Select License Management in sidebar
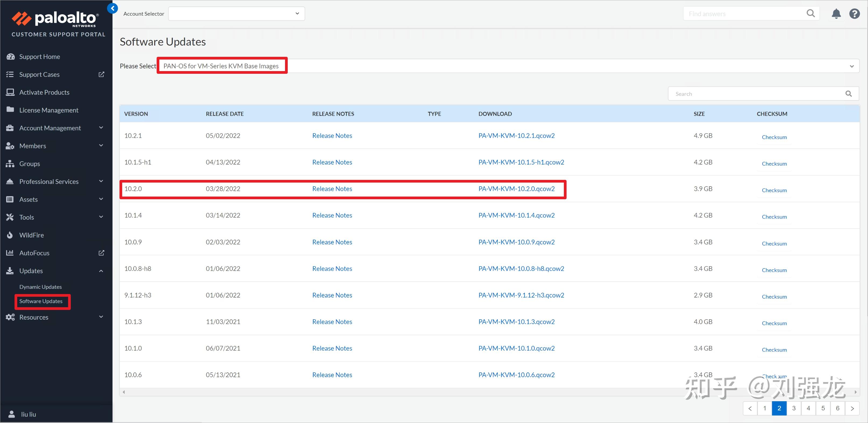 [49, 110]
